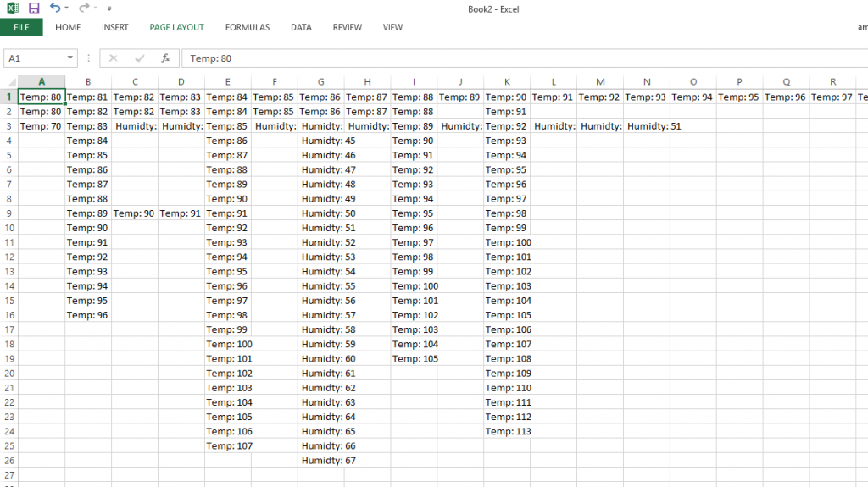Switch to the PAGE LAYOUT ribbon tab
Image resolution: width=868 pixels, height=487 pixels.
point(176,27)
